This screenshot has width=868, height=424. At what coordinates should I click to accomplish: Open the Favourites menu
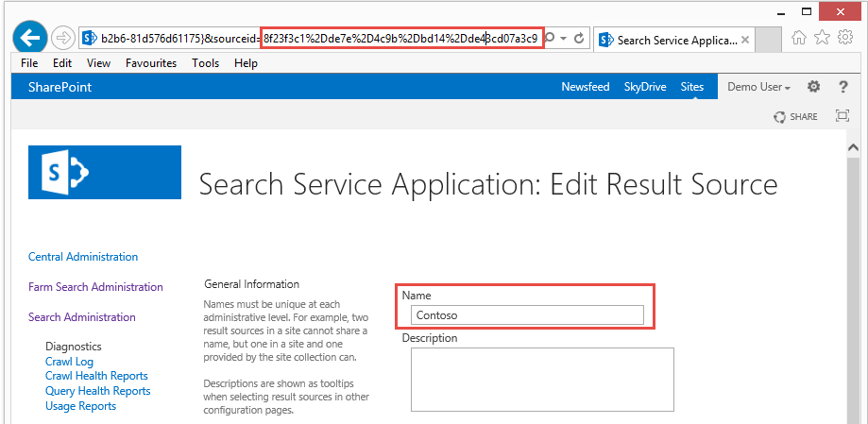[151, 63]
